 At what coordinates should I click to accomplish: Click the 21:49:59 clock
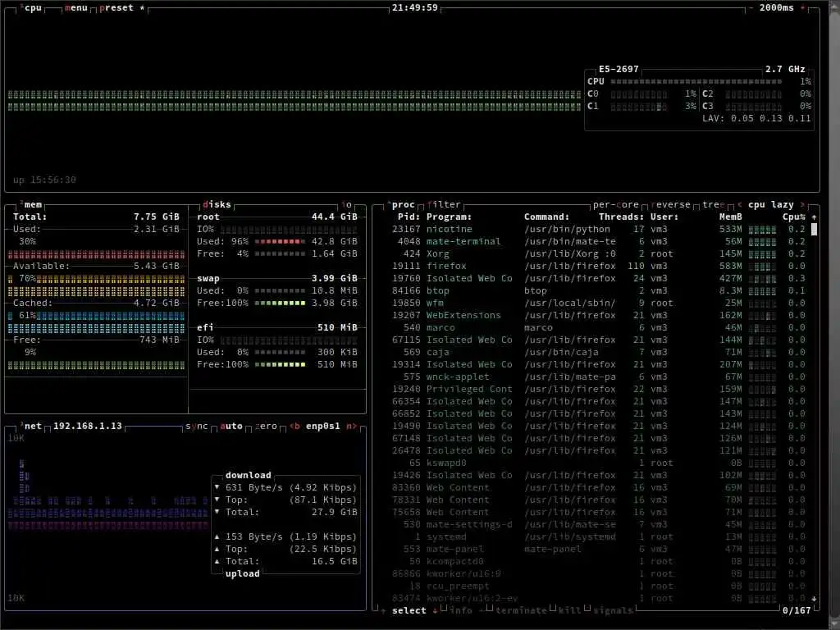tap(414, 8)
